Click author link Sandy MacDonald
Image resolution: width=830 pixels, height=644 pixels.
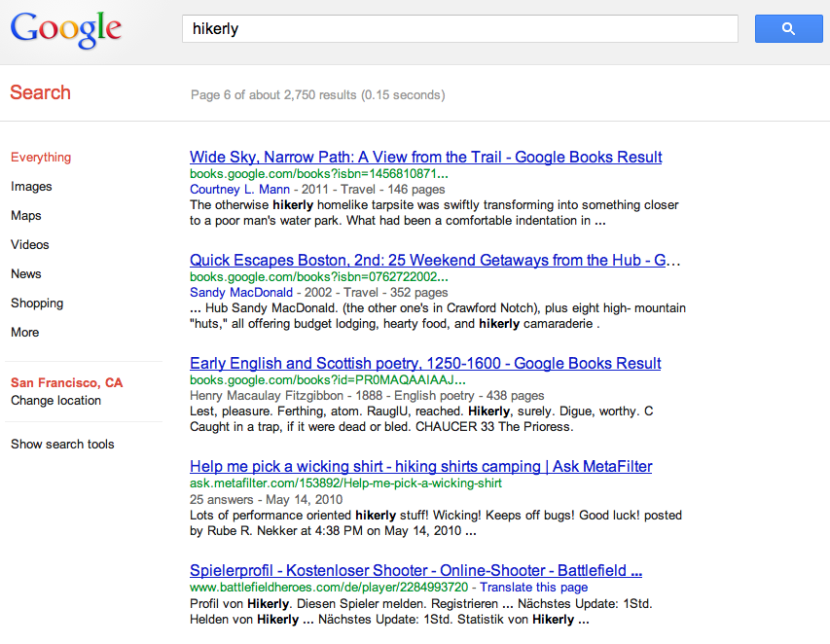point(241,293)
